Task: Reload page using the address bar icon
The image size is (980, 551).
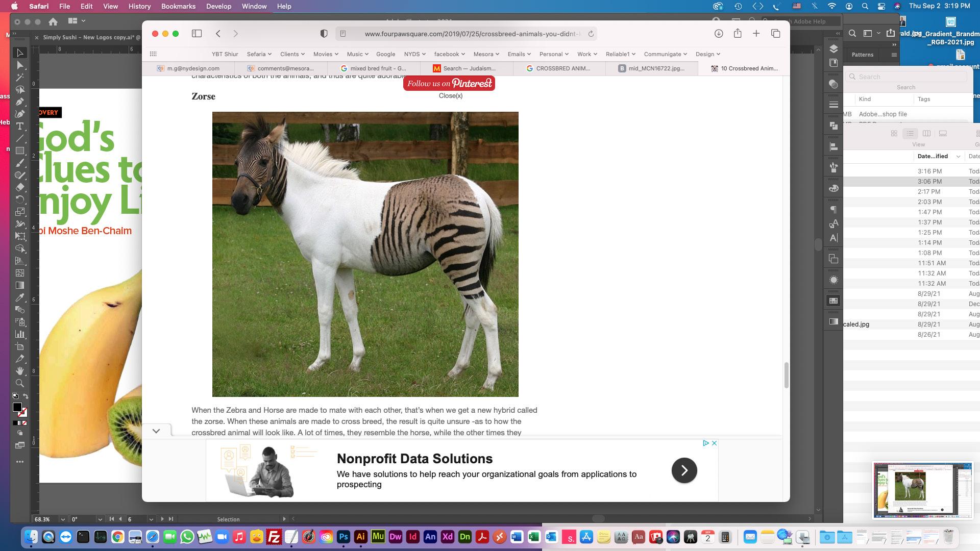Action: [591, 34]
